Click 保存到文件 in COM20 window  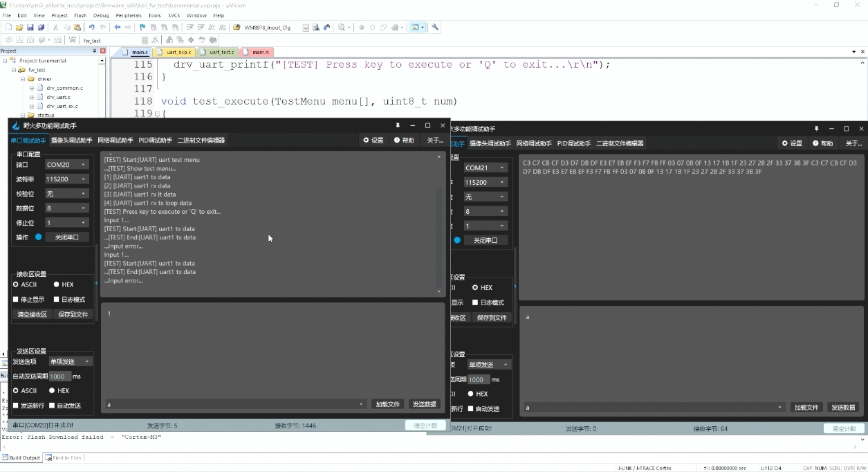pyautogui.click(x=73, y=314)
